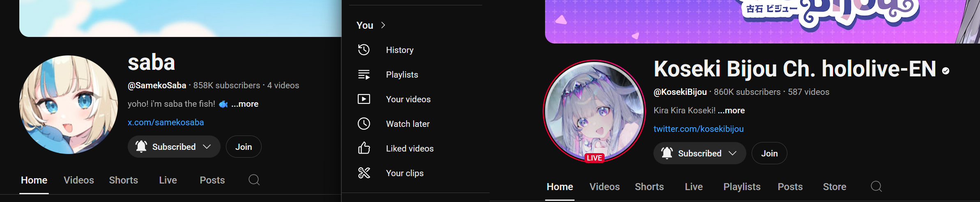Expand the You section chevron

[383, 25]
